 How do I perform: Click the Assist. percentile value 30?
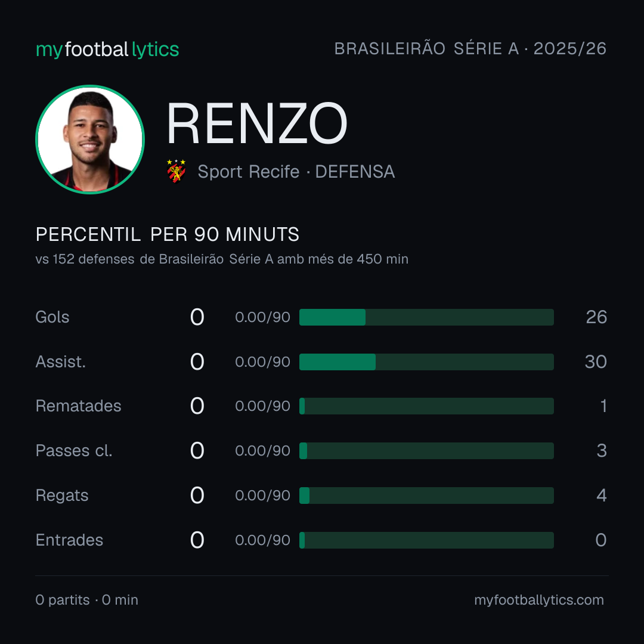596,362
